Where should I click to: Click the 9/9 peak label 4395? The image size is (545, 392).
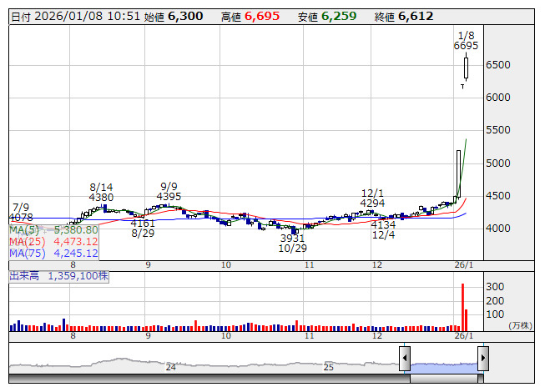[169, 197]
